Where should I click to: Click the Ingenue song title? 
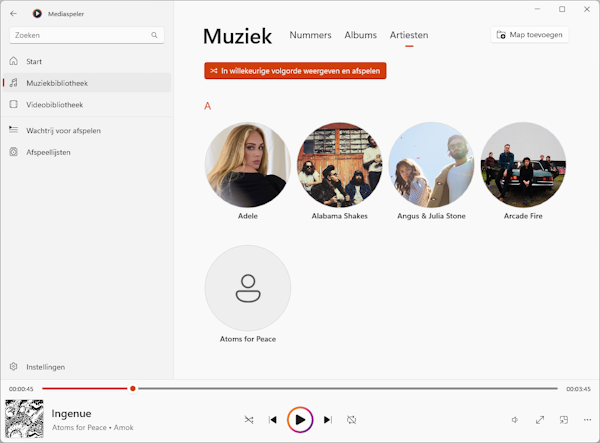pos(72,414)
